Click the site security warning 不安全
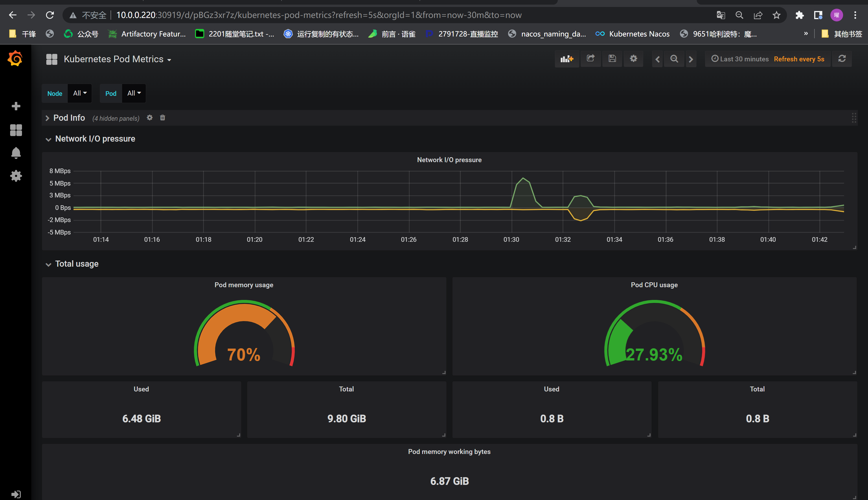The width and height of the screenshot is (868, 500). (88, 15)
